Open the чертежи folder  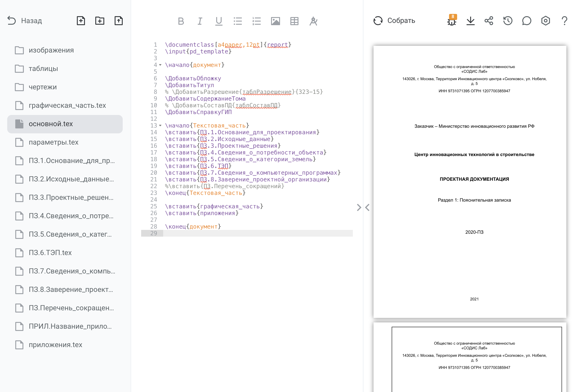tap(65, 87)
